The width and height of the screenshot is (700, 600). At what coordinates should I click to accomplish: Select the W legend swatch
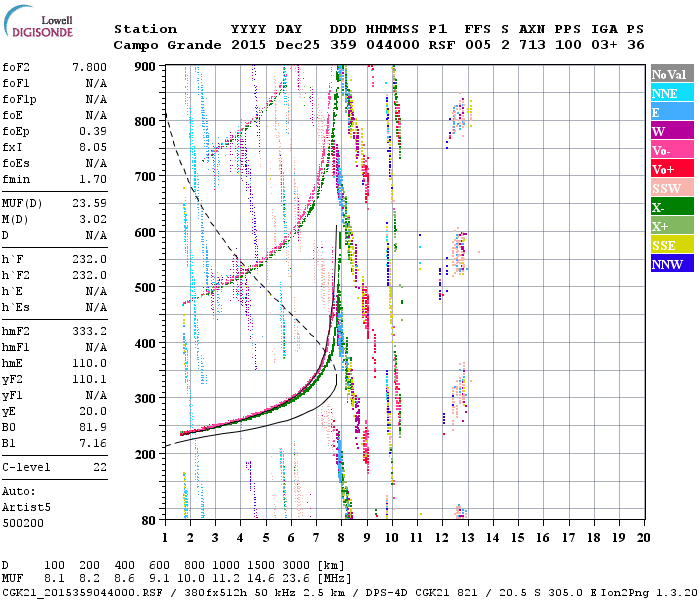tap(672, 131)
